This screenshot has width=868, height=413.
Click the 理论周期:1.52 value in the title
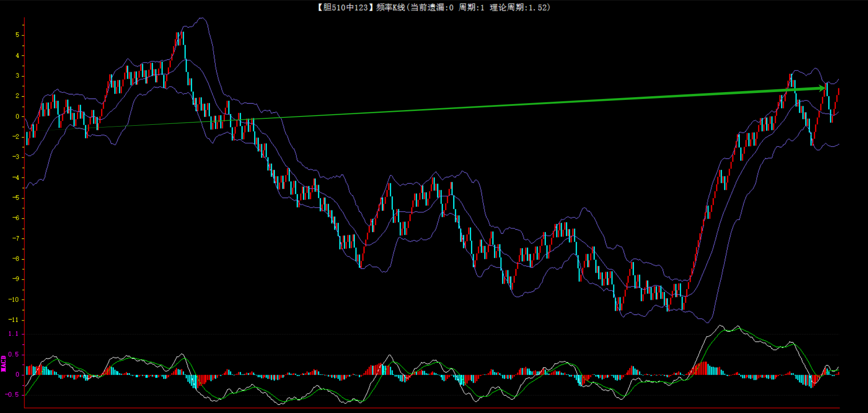[x=519, y=7]
